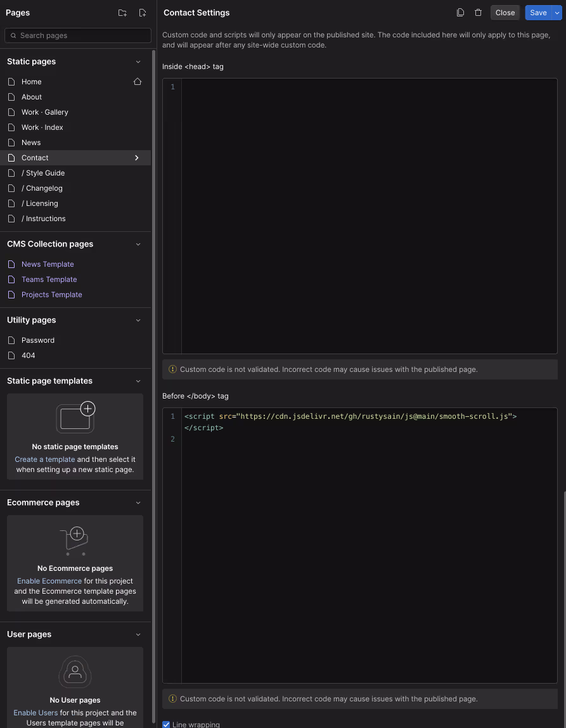Click the page icon next to / Instructions
The image size is (566, 728).
(11, 219)
